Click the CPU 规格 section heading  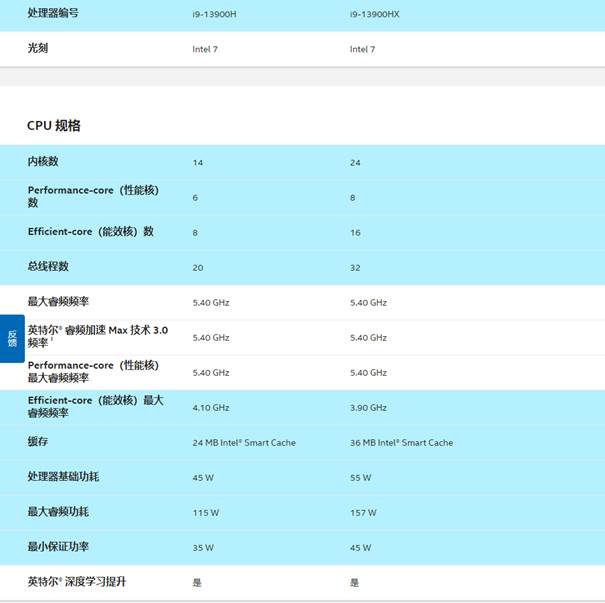53,126
